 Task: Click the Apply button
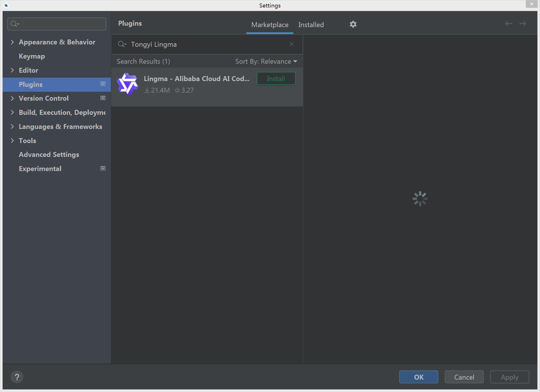point(510,377)
